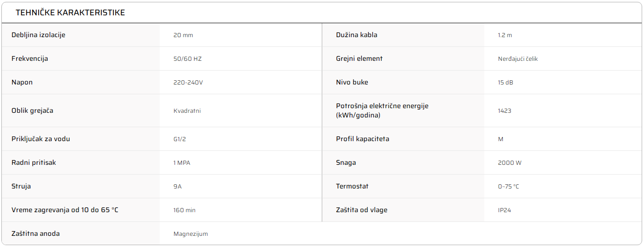Click the IP24 moisture protection value
Image resolution: width=644 pixels, height=247 pixels.
click(x=504, y=210)
